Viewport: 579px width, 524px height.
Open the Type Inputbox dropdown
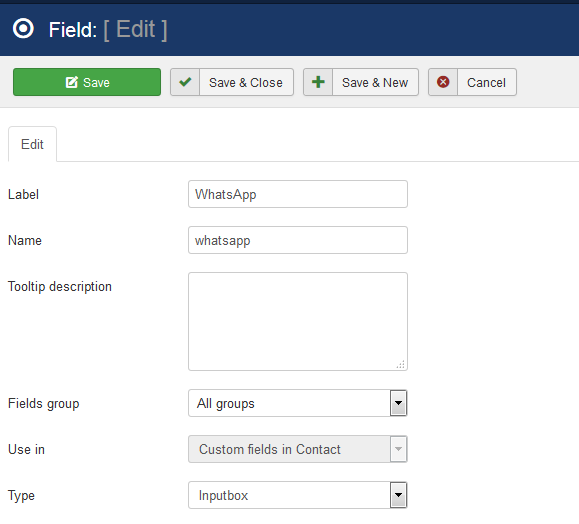298,495
